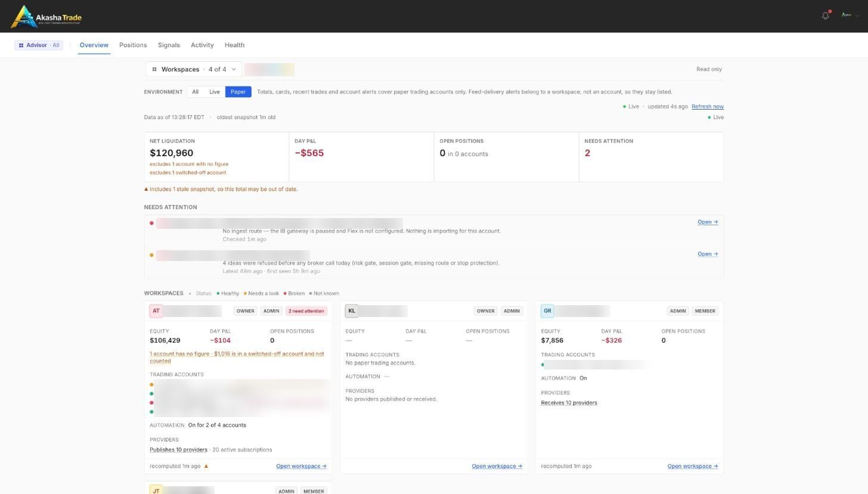Click the first trading account row in AT card

[240, 385]
